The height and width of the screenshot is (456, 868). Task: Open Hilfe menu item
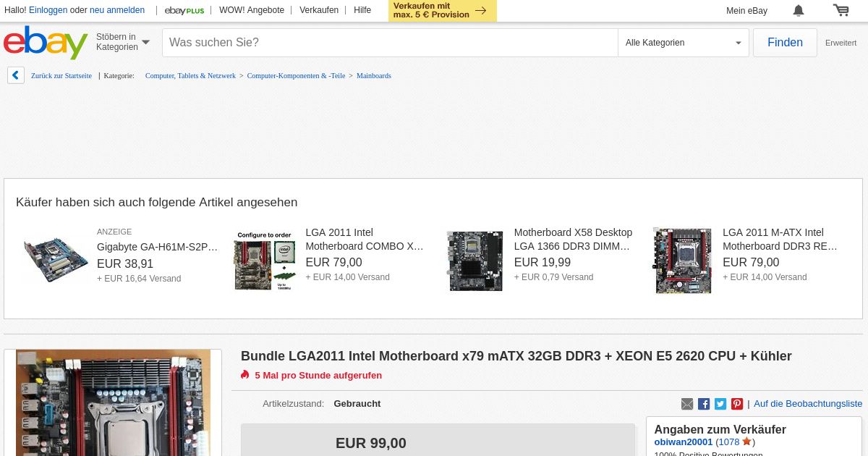[362, 10]
